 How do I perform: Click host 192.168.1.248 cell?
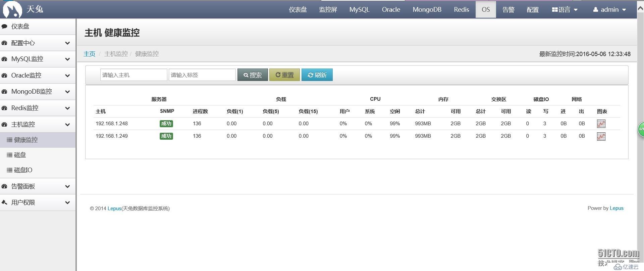coord(112,124)
